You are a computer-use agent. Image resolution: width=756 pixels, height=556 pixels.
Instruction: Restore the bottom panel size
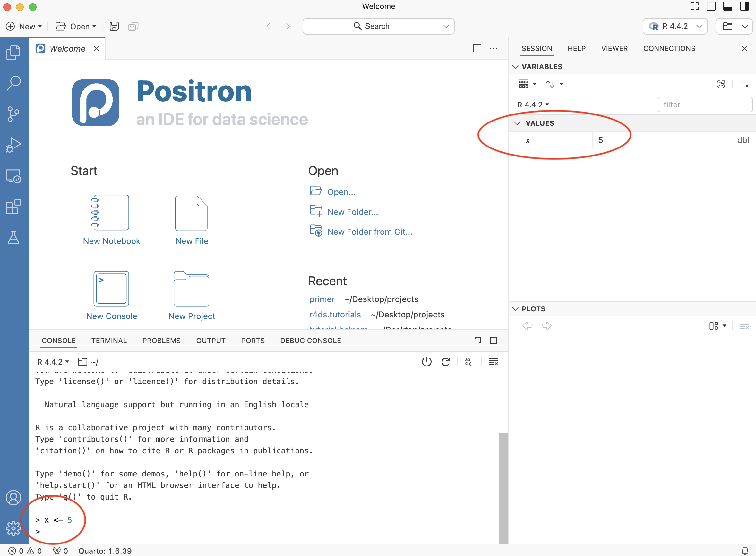[x=477, y=341]
